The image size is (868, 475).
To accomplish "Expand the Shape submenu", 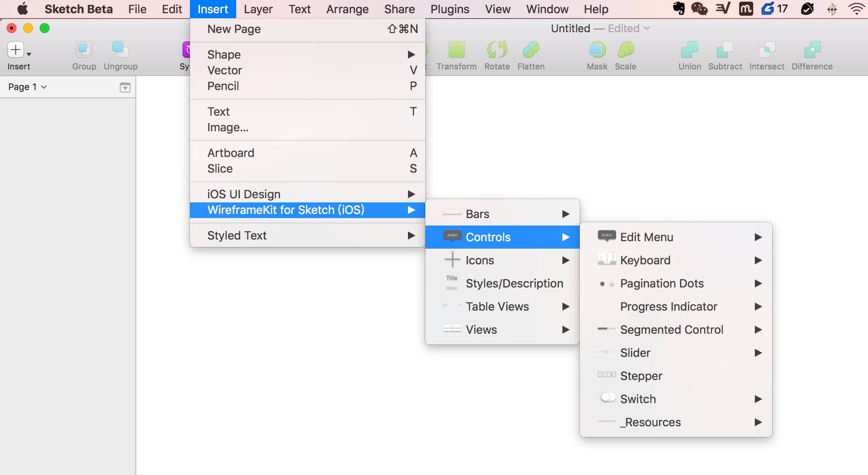I will pyautogui.click(x=308, y=55).
